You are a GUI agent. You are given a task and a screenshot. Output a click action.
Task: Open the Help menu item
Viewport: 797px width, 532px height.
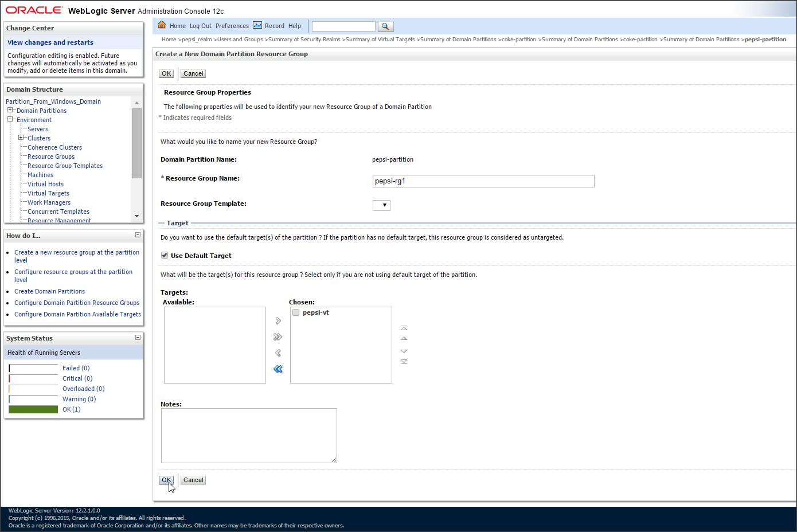295,26
